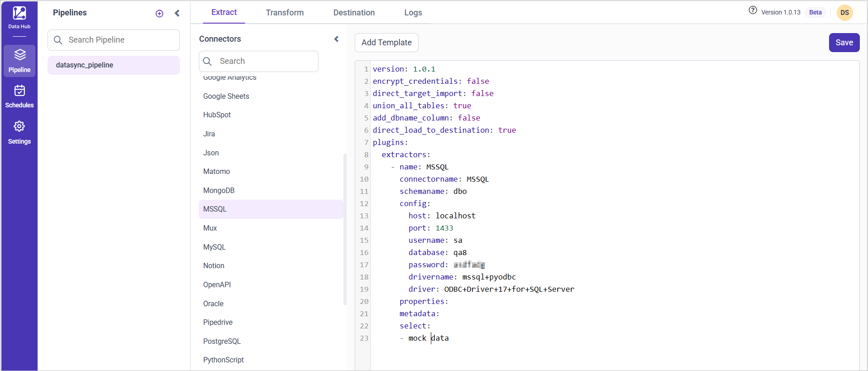Open the Schedules sidebar section
The height and width of the screenshot is (371, 868).
pyautogui.click(x=19, y=96)
